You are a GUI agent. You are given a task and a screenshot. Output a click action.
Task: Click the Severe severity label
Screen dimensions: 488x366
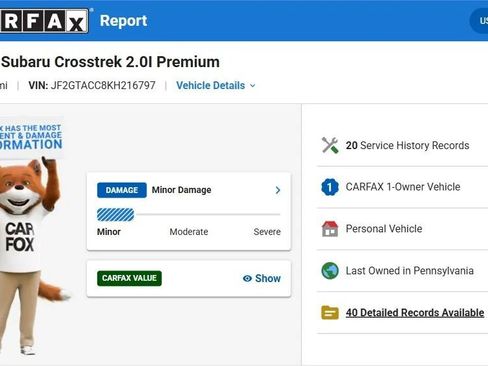coord(267,232)
